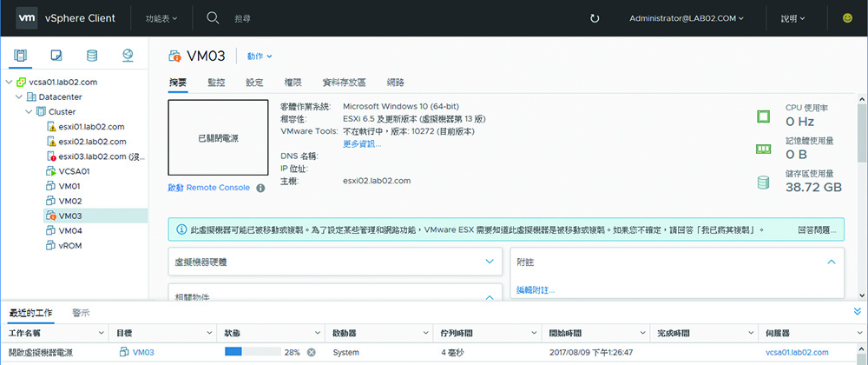Select Cluster in the inventory tree

pos(62,112)
